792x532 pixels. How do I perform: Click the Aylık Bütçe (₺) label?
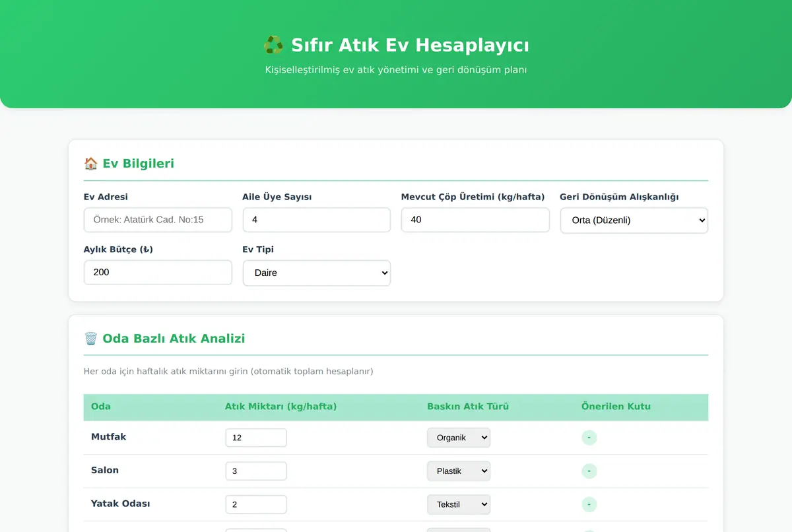pos(119,249)
